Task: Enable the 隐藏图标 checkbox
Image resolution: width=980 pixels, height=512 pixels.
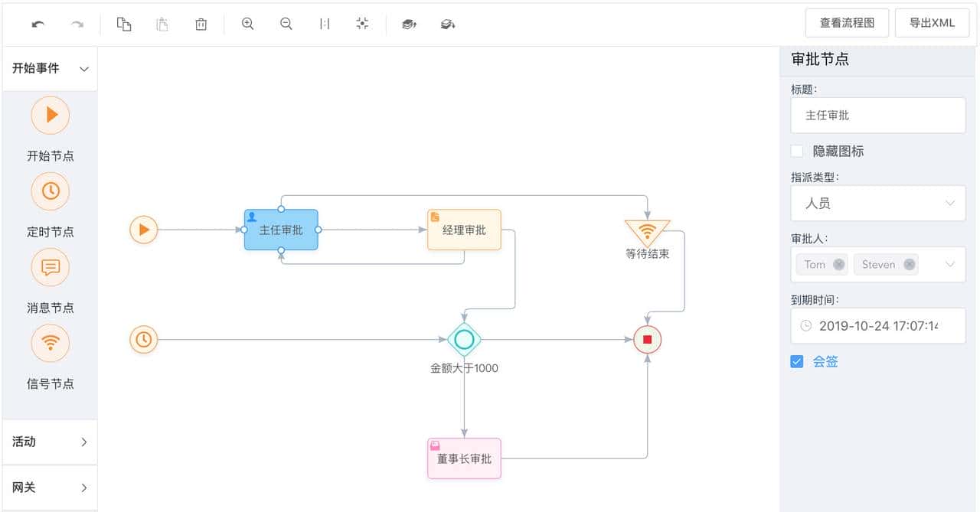Action: coord(796,151)
